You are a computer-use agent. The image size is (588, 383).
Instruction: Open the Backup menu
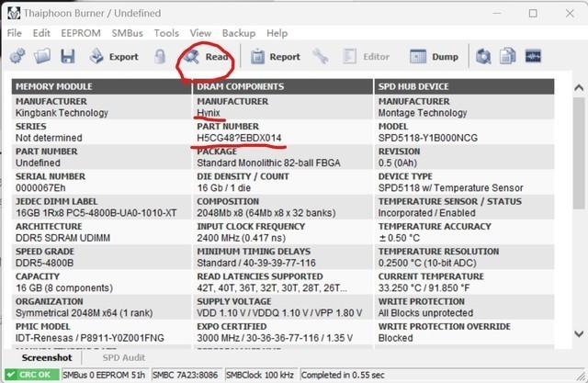[x=239, y=33]
